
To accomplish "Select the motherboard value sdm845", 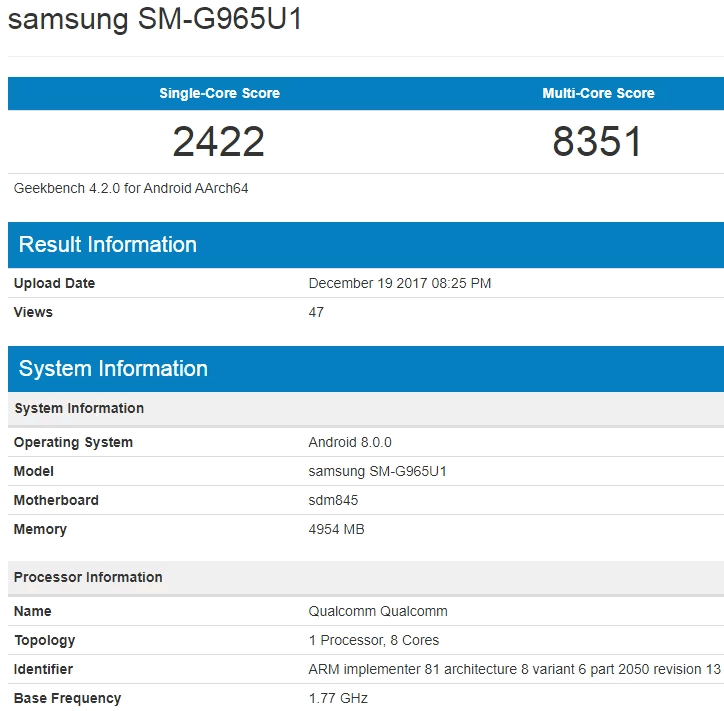I will (333, 500).
